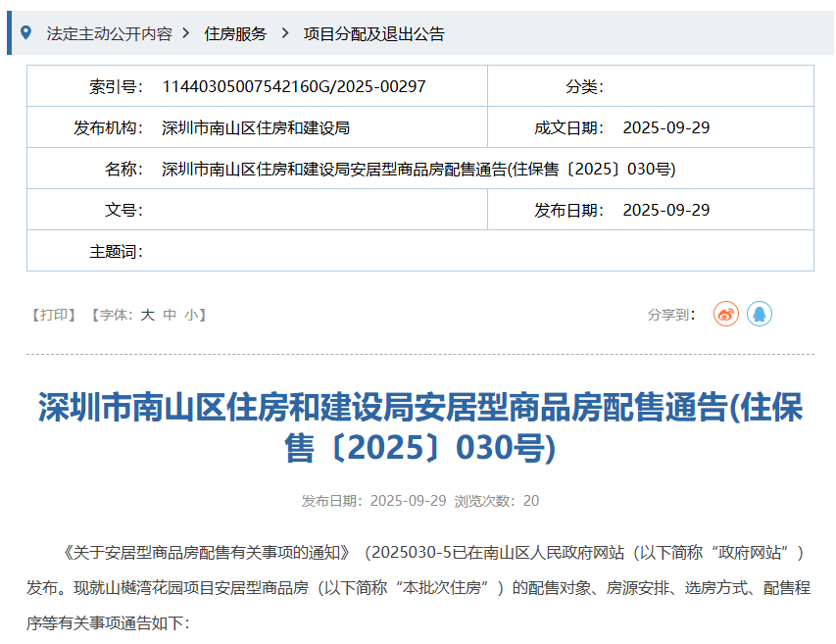Click the chevron after 法定主动公开内容
836x644 pixels.
(186, 33)
